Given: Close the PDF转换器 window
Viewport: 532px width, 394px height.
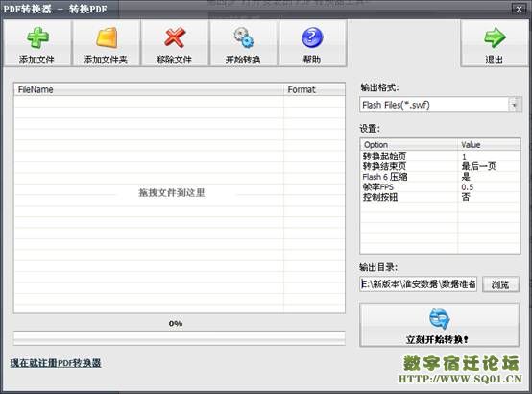Looking at the screenshot, I should coord(519,10).
